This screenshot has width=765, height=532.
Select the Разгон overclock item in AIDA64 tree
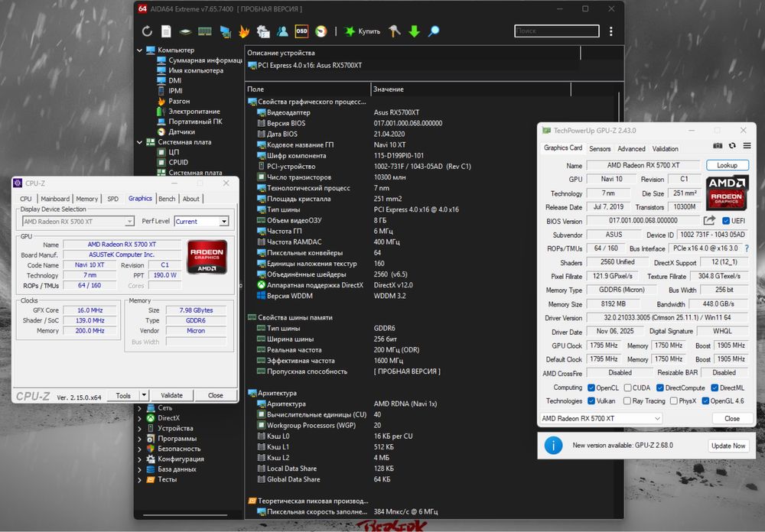(179, 101)
